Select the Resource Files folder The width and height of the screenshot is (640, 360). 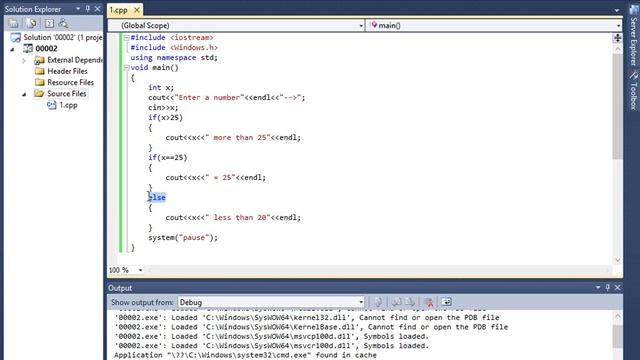click(x=64, y=82)
